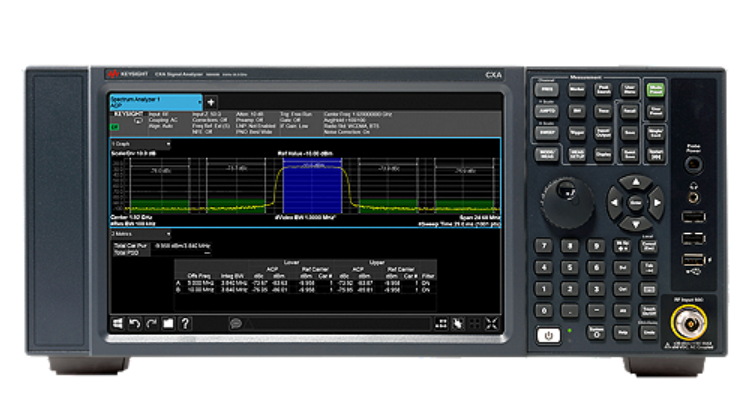Push the SPAN X Scale key

(x=547, y=132)
